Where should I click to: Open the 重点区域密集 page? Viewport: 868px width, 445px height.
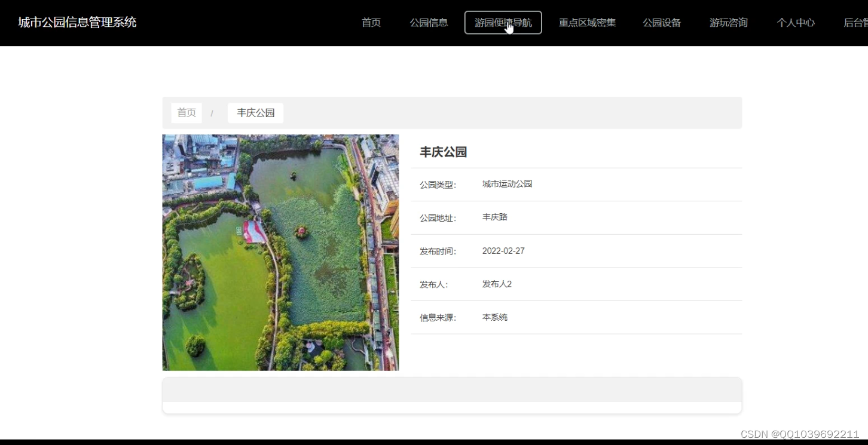tap(586, 23)
